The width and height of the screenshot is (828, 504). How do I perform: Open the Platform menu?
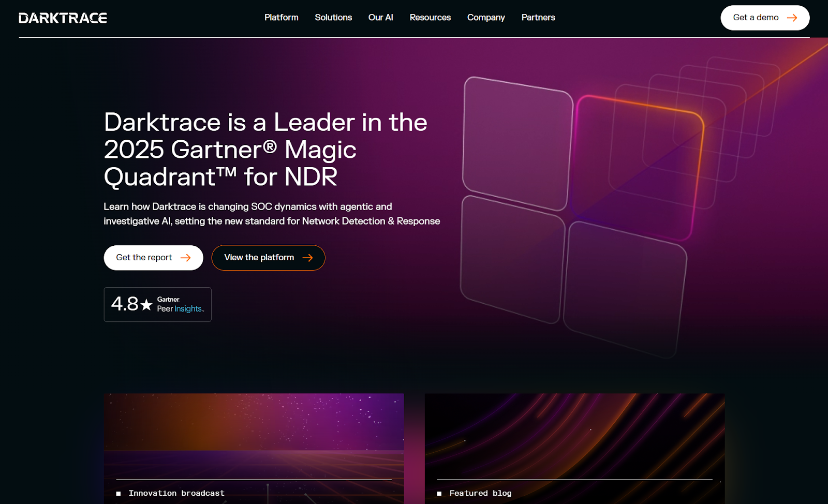(x=281, y=18)
